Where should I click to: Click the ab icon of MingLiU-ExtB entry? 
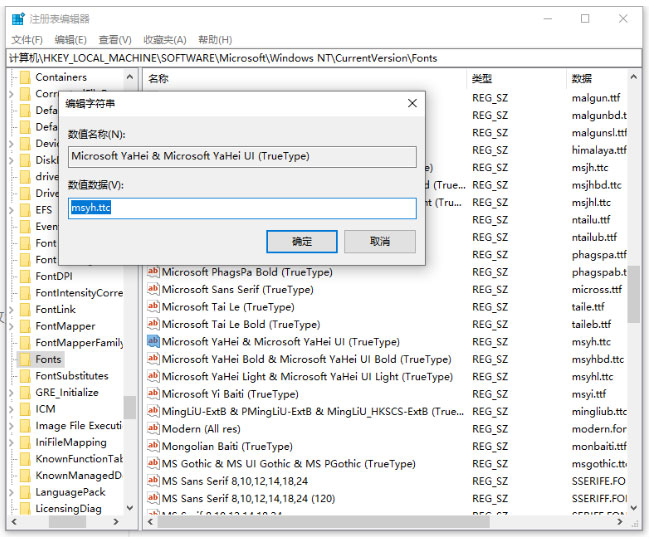(153, 411)
